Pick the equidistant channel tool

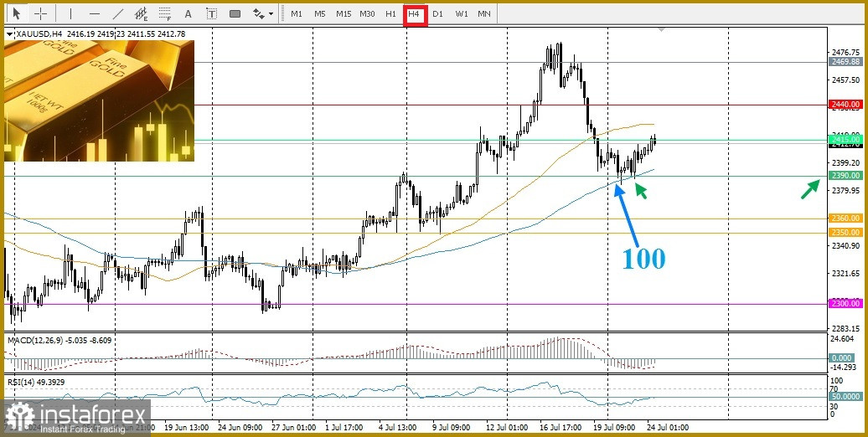click(141, 13)
